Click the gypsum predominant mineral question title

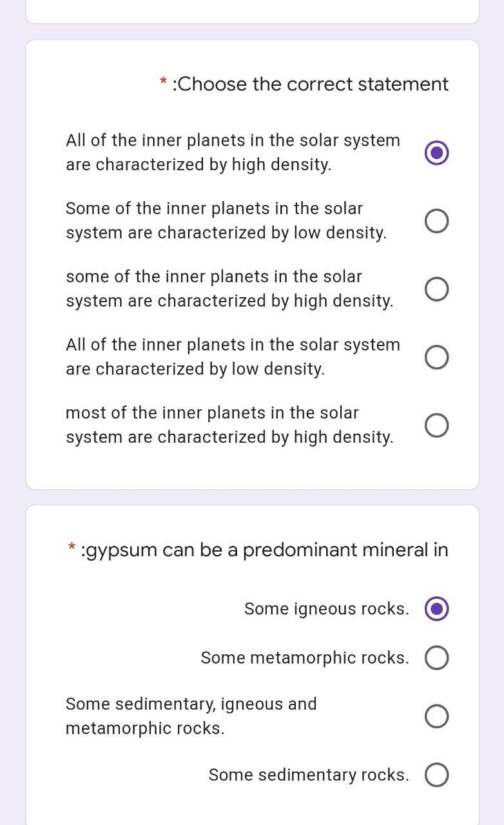click(264, 550)
